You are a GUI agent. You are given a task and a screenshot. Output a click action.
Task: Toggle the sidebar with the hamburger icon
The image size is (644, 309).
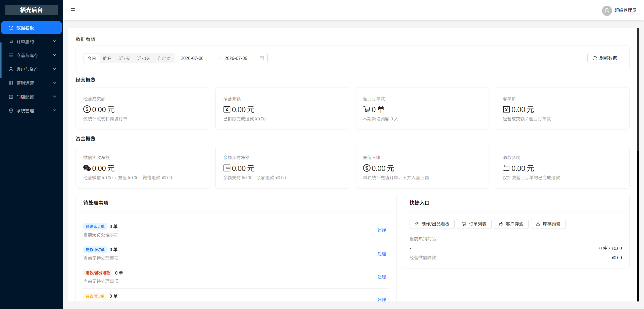point(73,10)
